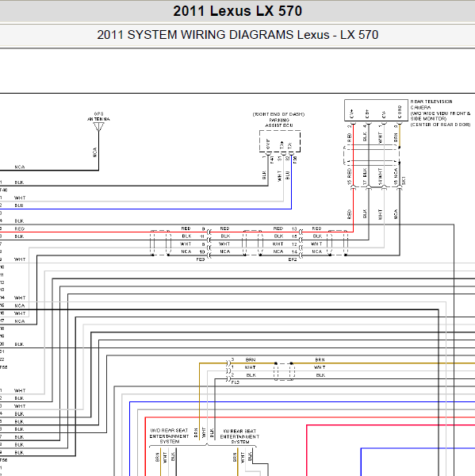The width and height of the screenshot is (475, 476).
Task: Click the rear television camera component box
Action: (376, 110)
